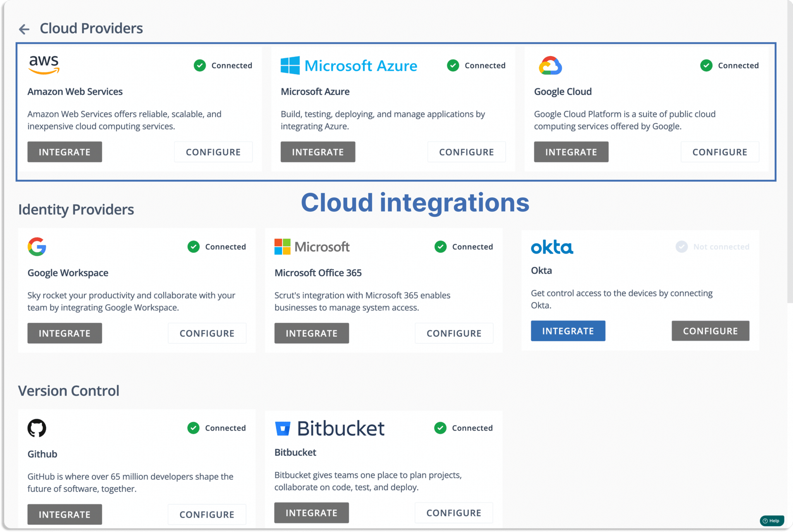
Task: Click the AWS logo icon
Action: coord(44,65)
